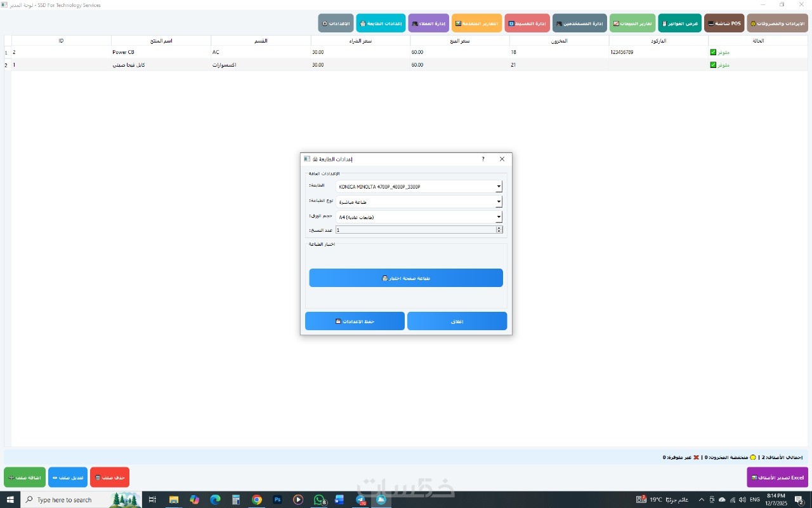Click the سعر البيع column header
The image size is (812, 508).
pyautogui.click(x=460, y=41)
